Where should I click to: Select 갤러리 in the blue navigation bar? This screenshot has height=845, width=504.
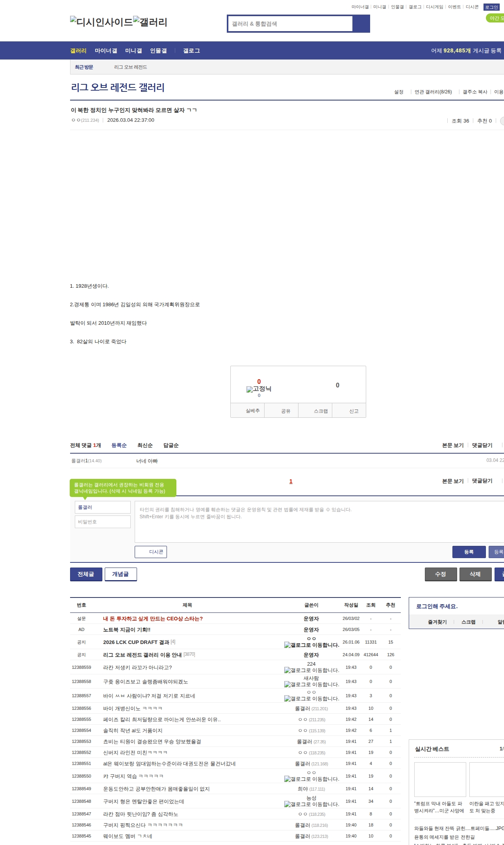78,51
